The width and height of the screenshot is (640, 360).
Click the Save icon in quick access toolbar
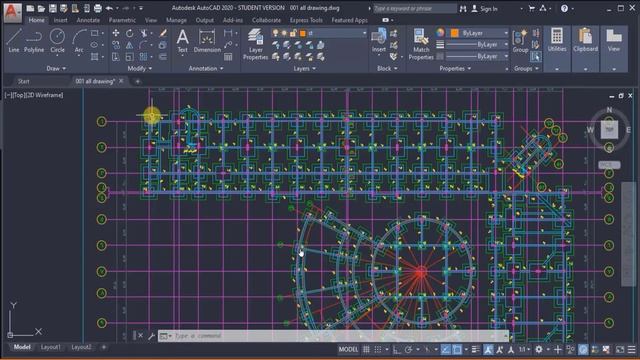click(53, 8)
